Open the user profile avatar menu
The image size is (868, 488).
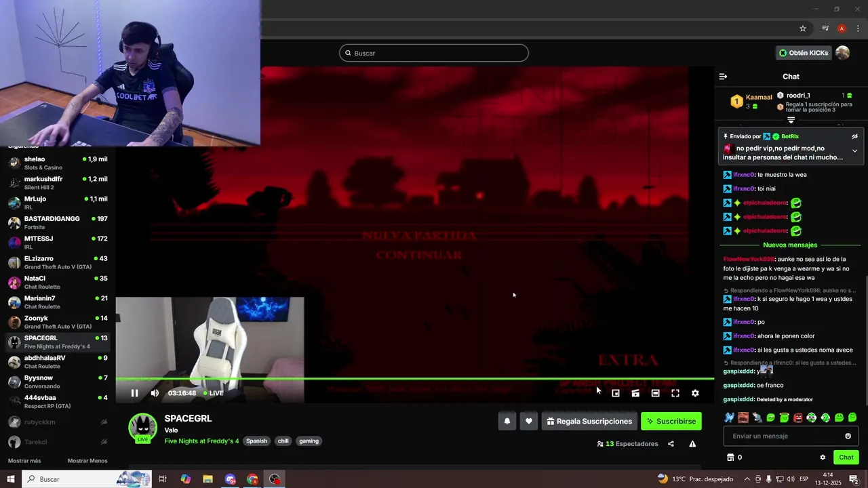(x=843, y=53)
